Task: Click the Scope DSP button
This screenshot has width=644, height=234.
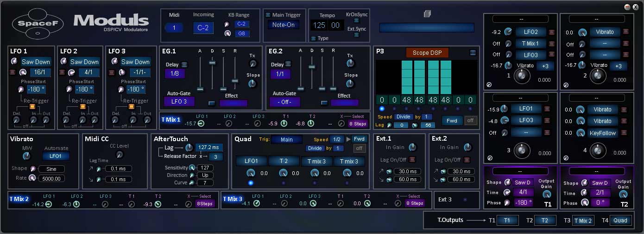Action: click(x=427, y=52)
